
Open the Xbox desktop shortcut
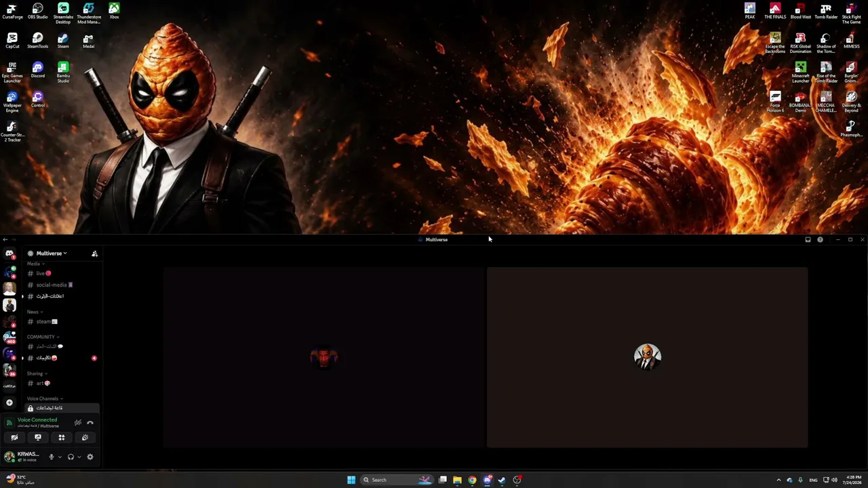[114, 12]
